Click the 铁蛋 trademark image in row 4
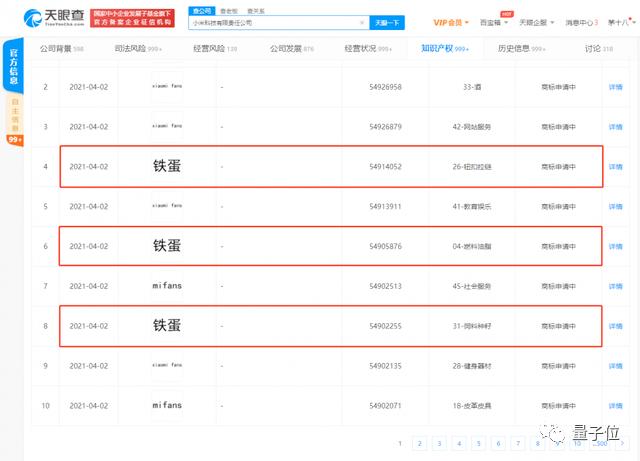The height and width of the screenshot is (461, 640). [x=167, y=166]
